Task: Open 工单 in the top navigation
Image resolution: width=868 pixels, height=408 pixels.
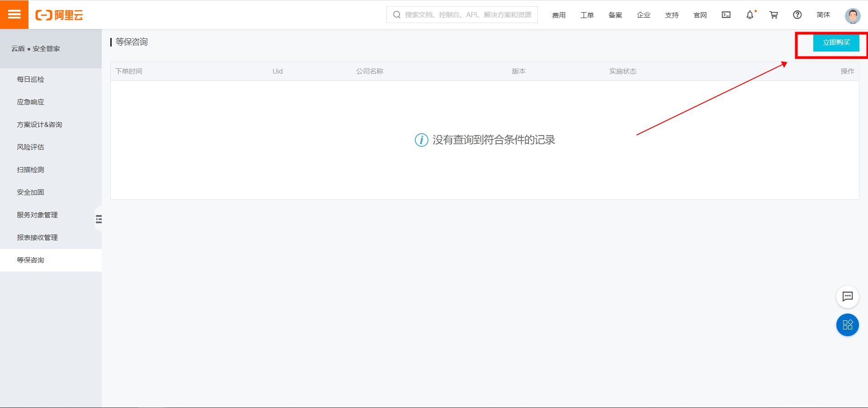Action: 587,15
